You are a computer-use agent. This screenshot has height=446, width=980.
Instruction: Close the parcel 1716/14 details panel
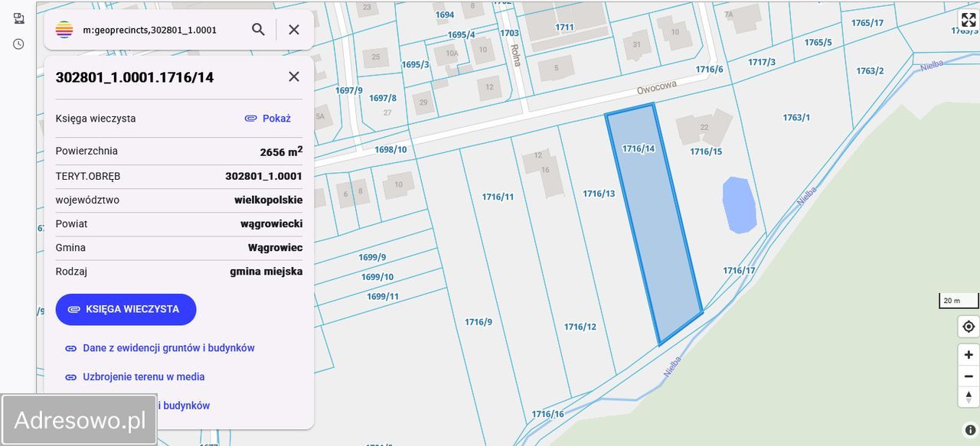(293, 77)
